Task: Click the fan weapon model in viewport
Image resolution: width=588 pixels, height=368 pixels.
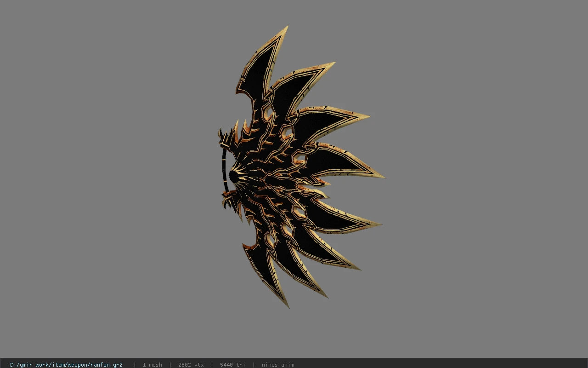Action: pyautogui.click(x=301, y=167)
